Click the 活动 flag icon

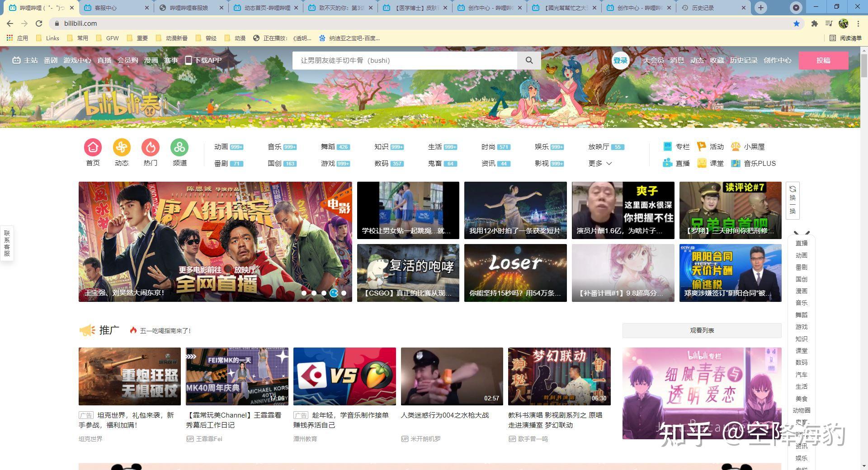[702, 146]
